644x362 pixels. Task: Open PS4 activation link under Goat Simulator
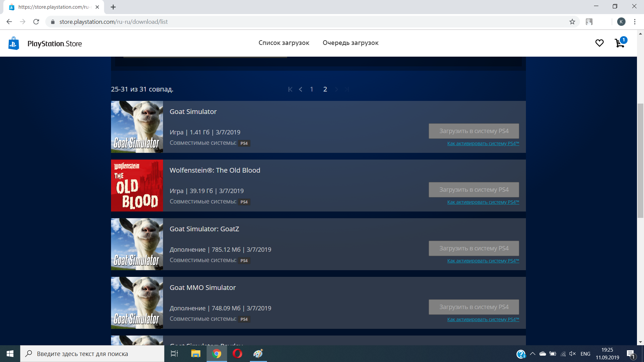point(483,143)
